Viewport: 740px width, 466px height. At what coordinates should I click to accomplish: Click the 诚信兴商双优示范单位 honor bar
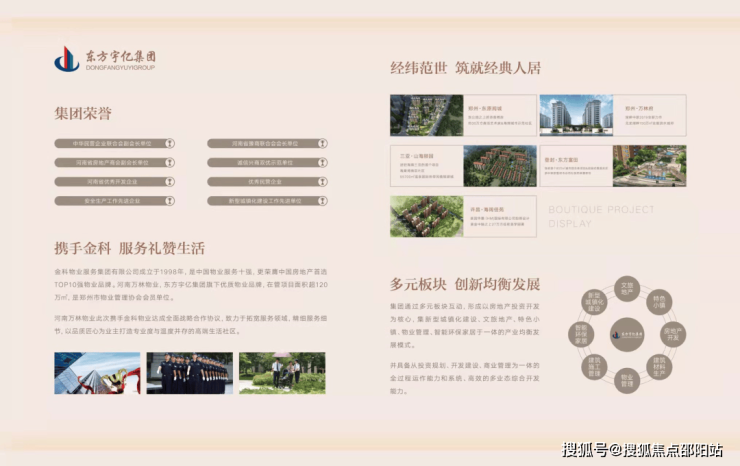pyautogui.click(x=268, y=162)
